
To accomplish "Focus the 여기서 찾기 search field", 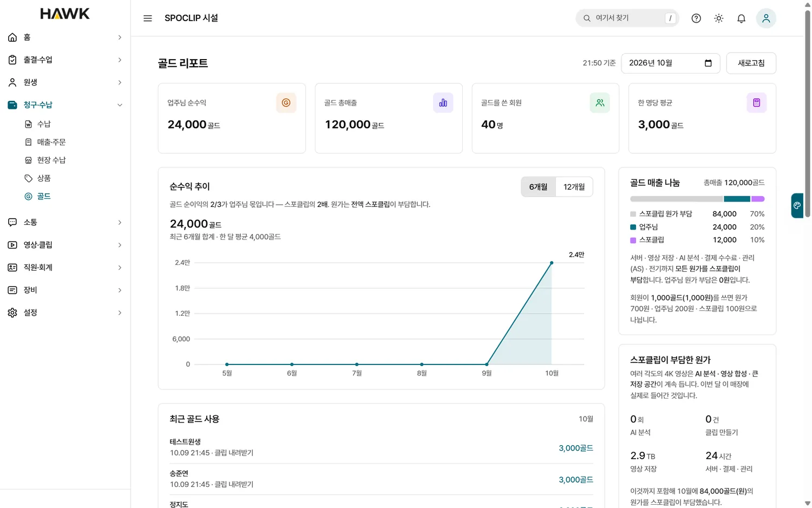I will 627,18.
